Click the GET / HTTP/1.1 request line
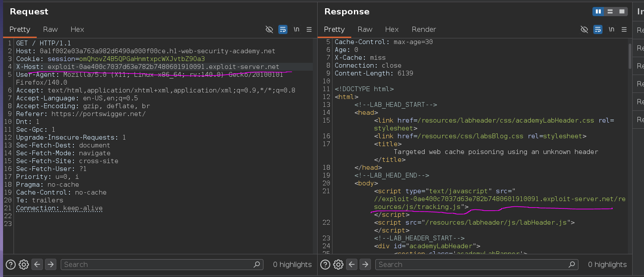Viewport: 644px width, 277px height. click(x=43, y=43)
